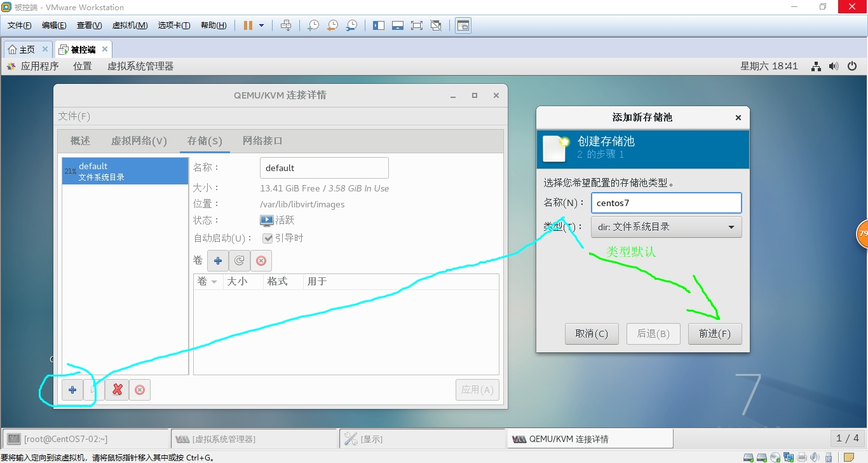The height and width of the screenshot is (463, 868).
Task: Switch to the 显示 taskbar window
Action: [423, 439]
